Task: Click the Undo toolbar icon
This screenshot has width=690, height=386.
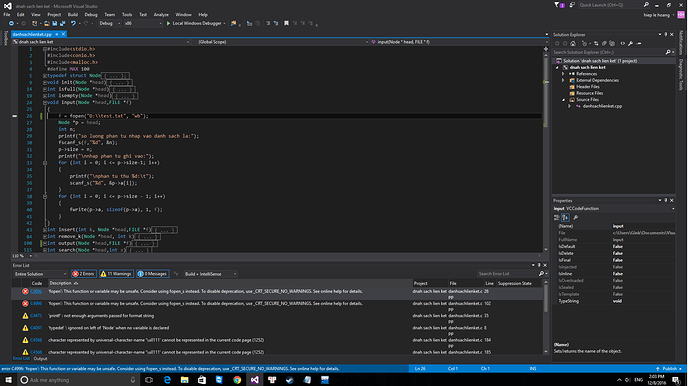Action: [73, 23]
